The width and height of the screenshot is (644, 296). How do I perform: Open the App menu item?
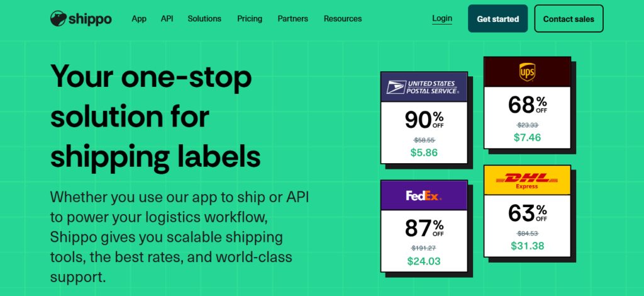click(139, 19)
